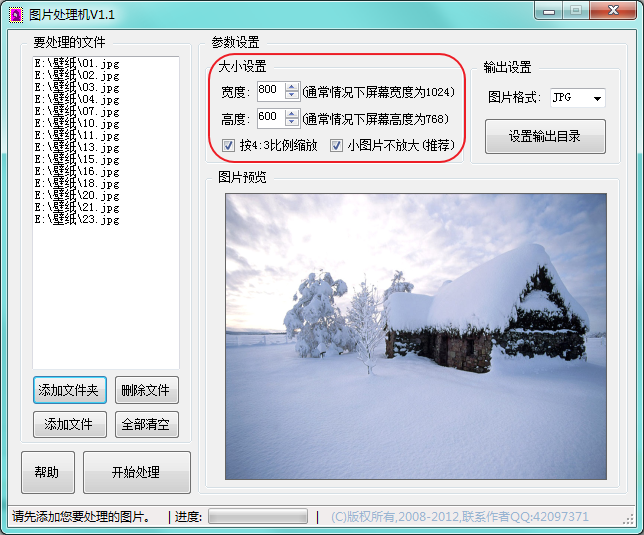The image size is (644, 535).
Task: Minimize the 图片处理机V1.1 window
Action: click(x=549, y=11)
